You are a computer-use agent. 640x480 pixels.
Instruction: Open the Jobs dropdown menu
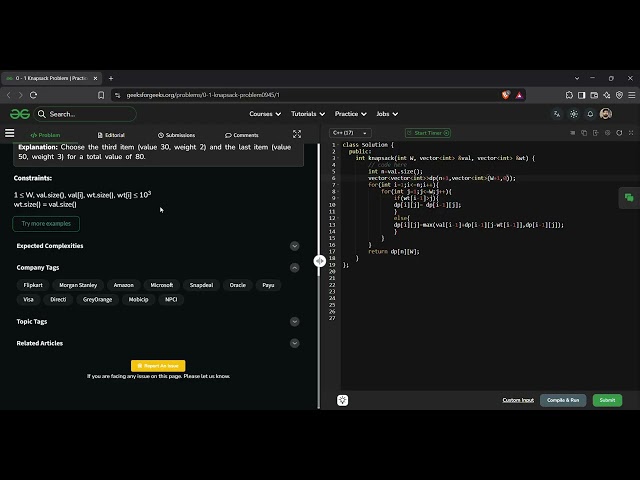(387, 114)
